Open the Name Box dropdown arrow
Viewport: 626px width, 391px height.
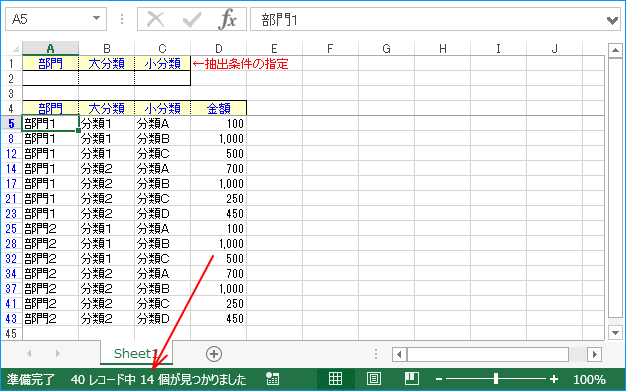[x=96, y=19]
